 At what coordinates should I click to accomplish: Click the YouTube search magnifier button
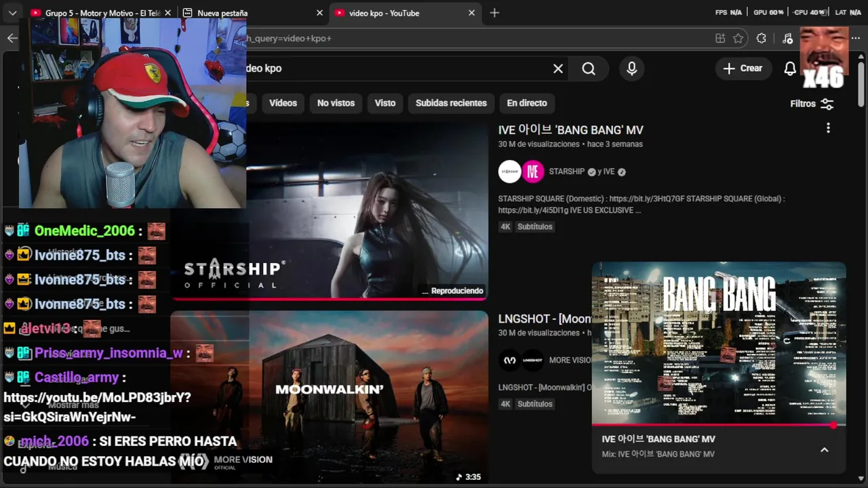point(589,68)
